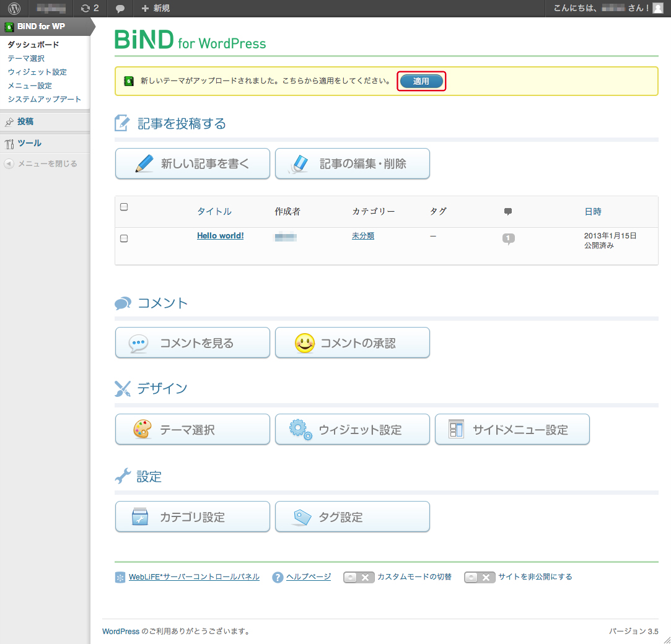Click the pencil icon on 新しい記事を書く

click(144, 163)
